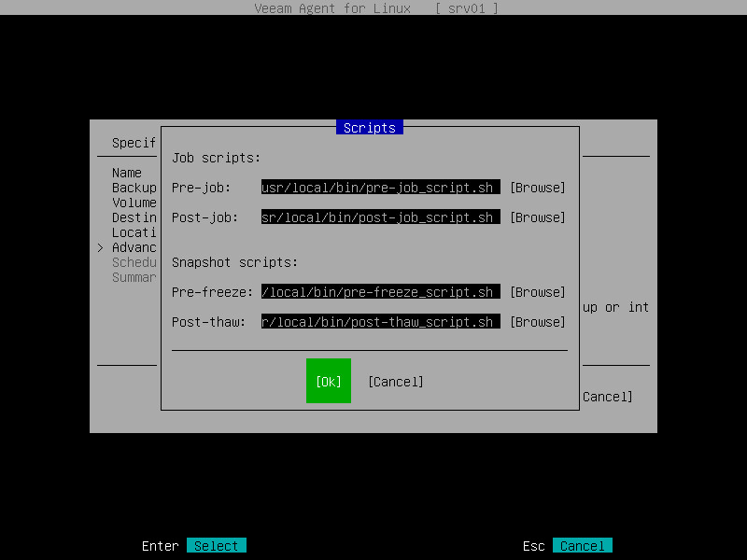The width and height of the screenshot is (747, 560).
Task: Click the 'Job scripts:' heading
Action: coord(217,158)
